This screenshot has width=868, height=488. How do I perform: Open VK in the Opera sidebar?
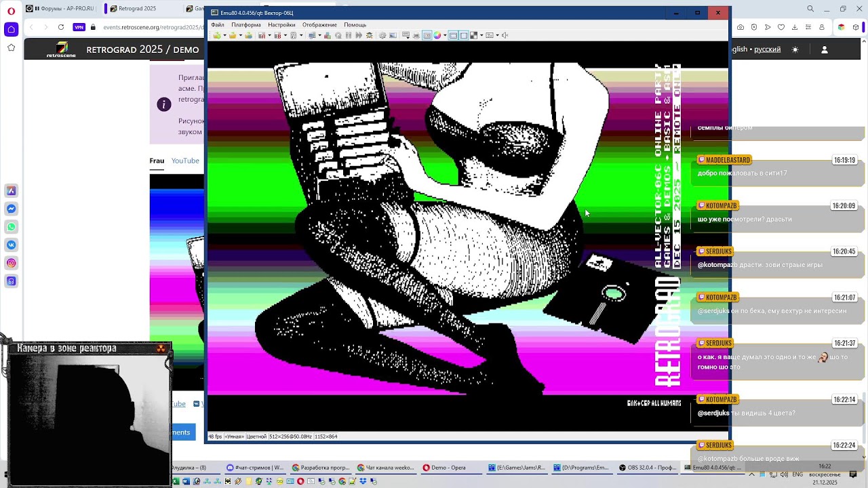click(12, 245)
